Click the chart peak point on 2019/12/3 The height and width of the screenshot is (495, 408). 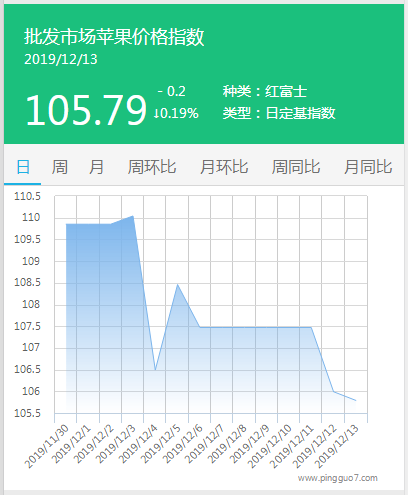click(x=133, y=216)
